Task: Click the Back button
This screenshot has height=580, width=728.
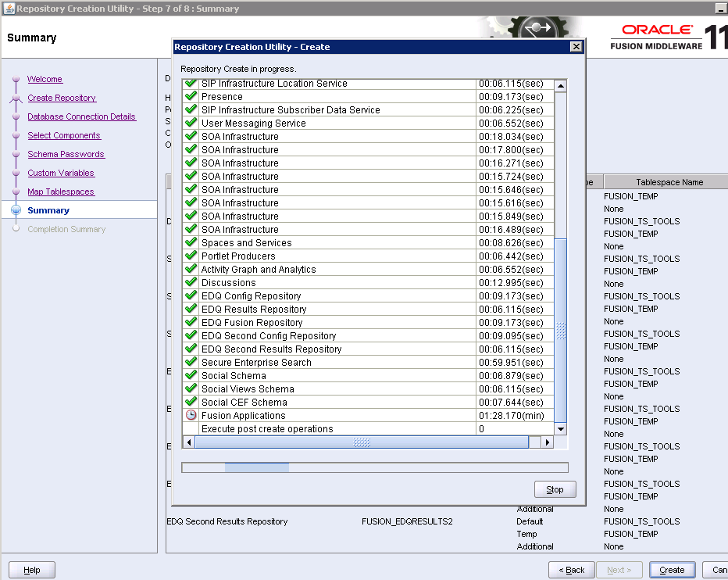Action: tap(570, 570)
